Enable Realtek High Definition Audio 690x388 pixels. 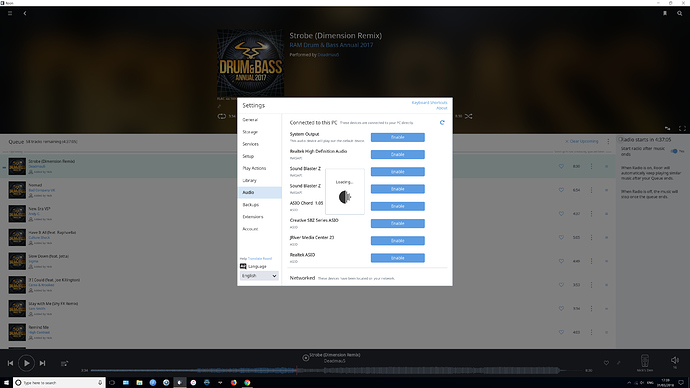pos(397,154)
